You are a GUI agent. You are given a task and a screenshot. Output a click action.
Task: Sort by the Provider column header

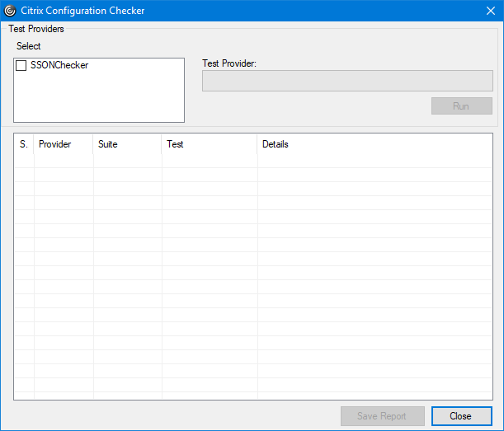(x=64, y=144)
